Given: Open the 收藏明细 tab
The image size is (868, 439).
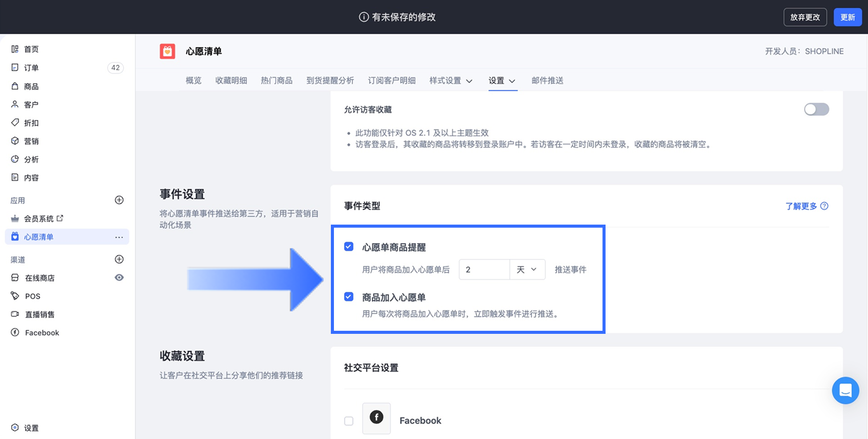Looking at the screenshot, I should coord(231,81).
